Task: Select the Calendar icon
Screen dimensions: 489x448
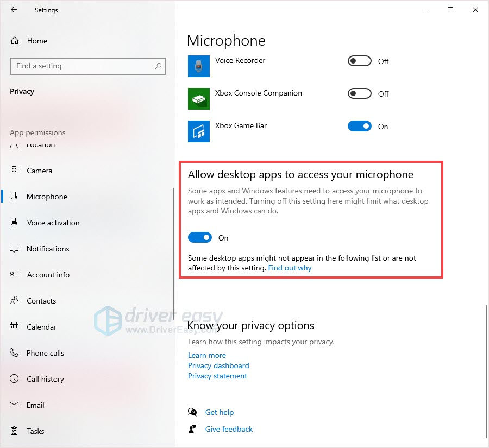Action: [x=14, y=326]
